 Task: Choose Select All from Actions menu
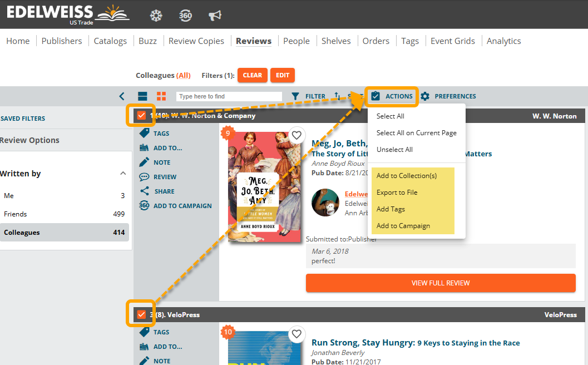click(x=391, y=116)
